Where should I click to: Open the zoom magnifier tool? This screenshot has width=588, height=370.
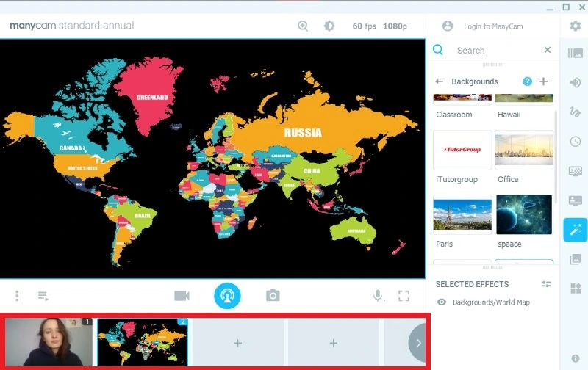(303, 26)
